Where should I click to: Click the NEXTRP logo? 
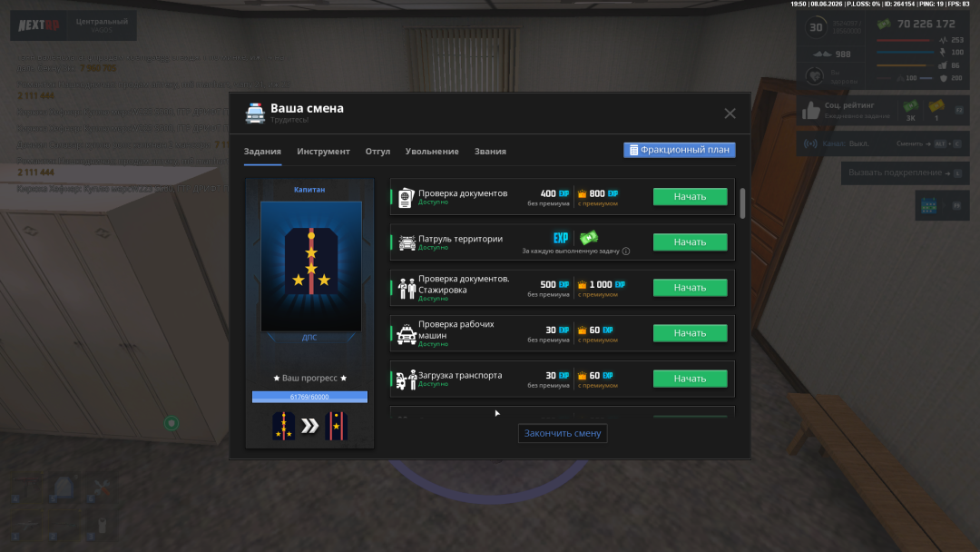pyautogui.click(x=39, y=25)
